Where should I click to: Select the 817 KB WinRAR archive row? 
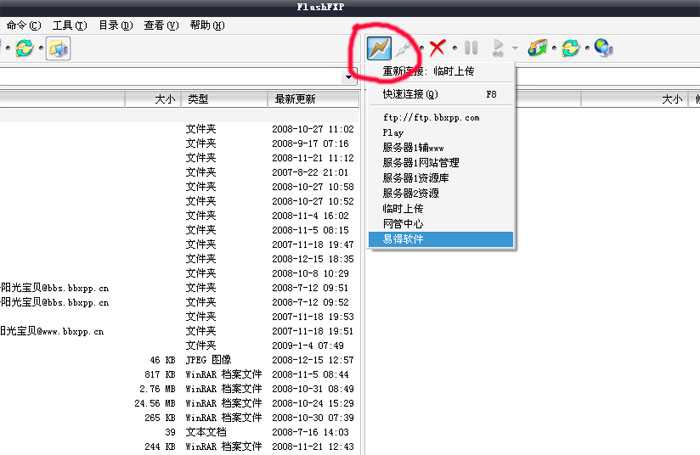pos(179,374)
